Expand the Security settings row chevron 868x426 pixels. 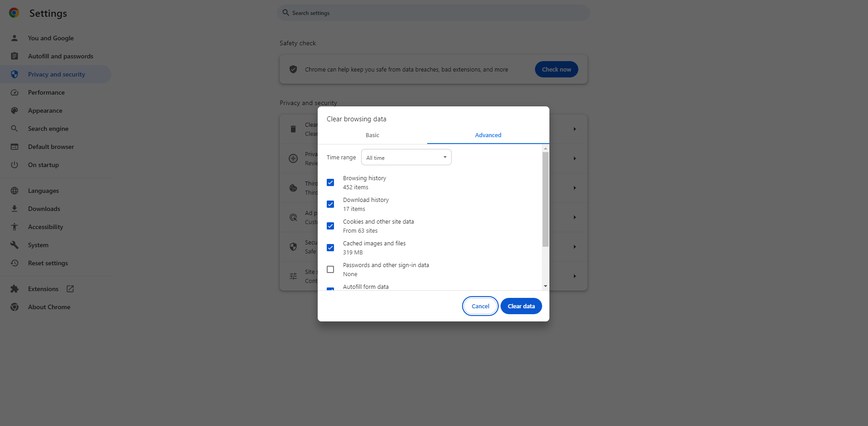(x=574, y=247)
